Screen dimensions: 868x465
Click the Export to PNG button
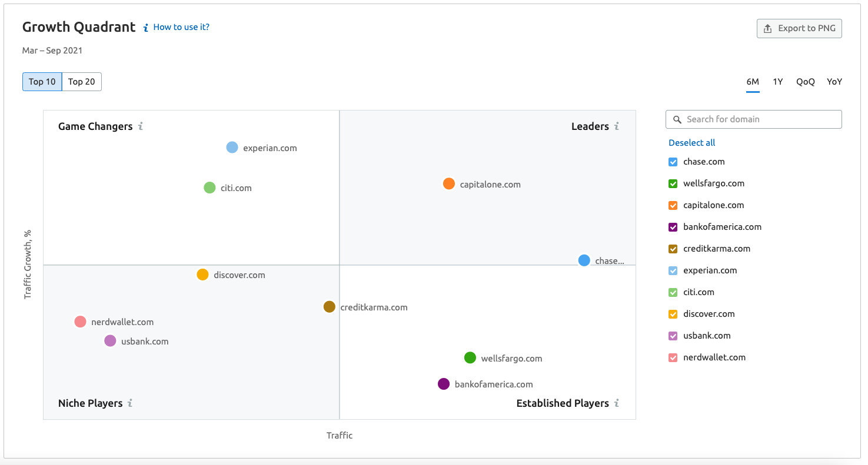click(x=799, y=28)
